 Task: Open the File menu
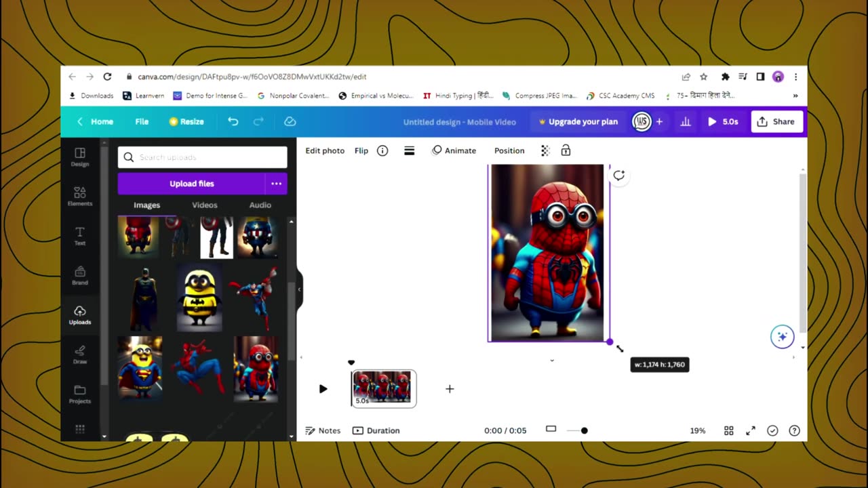click(142, 121)
